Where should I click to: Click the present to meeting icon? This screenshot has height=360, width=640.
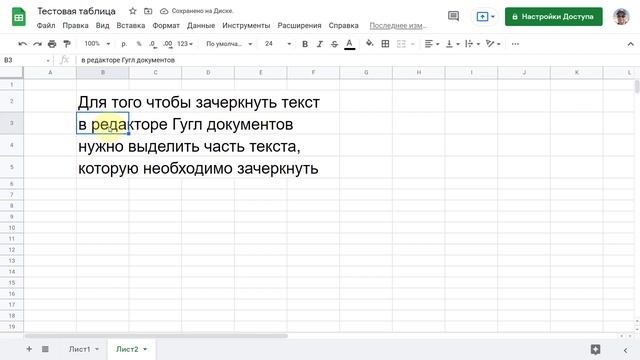(482, 17)
